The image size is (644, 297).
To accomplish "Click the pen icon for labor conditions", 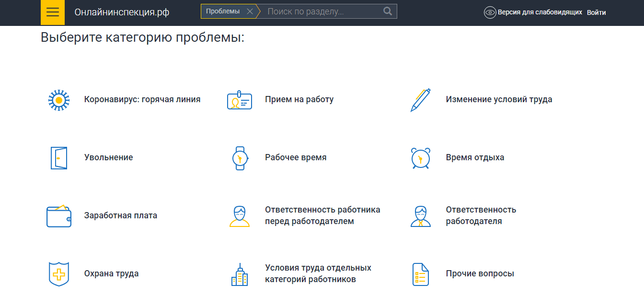I will pyautogui.click(x=420, y=100).
